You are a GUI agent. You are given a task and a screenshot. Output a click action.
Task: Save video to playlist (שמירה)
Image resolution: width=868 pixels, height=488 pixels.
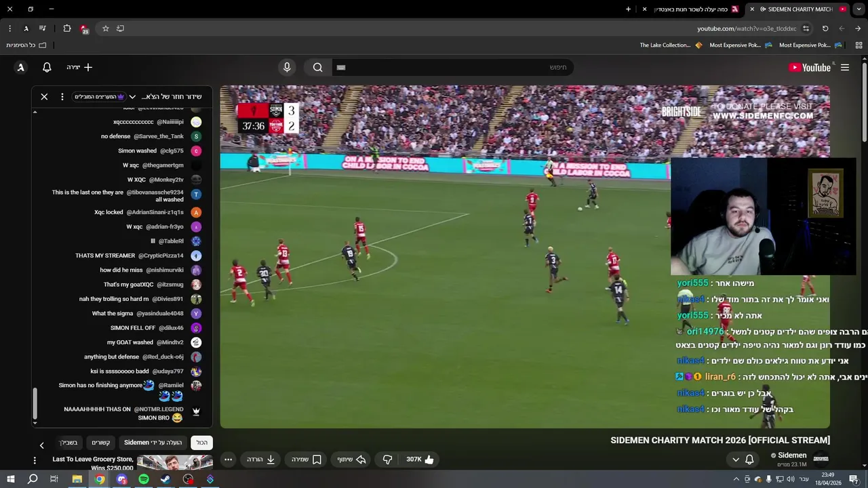pyautogui.click(x=307, y=460)
